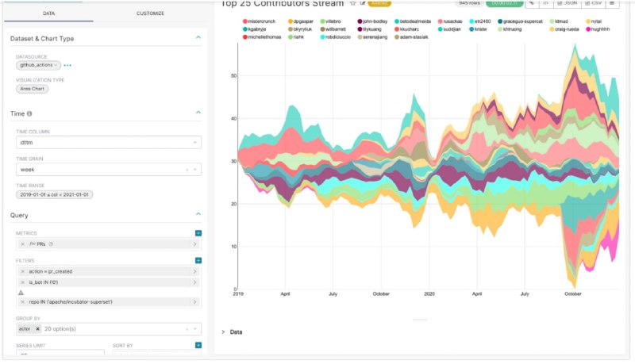
Task: Remove the PRs metric
Action: (x=23, y=244)
